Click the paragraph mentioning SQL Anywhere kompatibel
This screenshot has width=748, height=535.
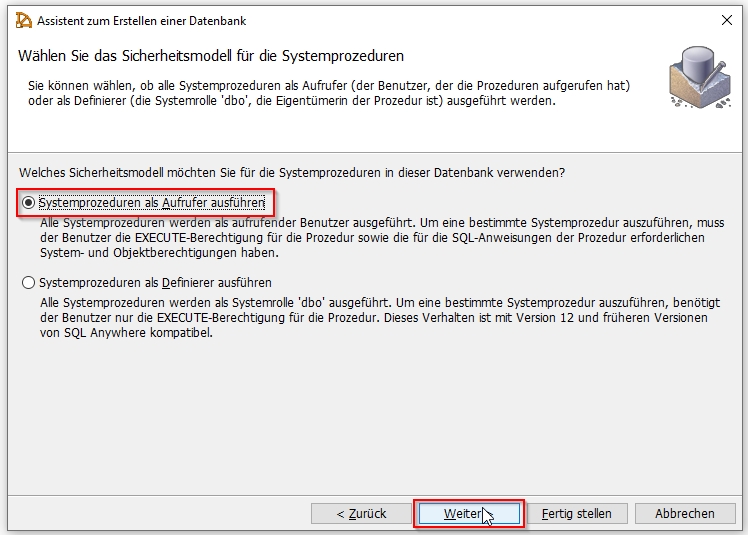380,317
